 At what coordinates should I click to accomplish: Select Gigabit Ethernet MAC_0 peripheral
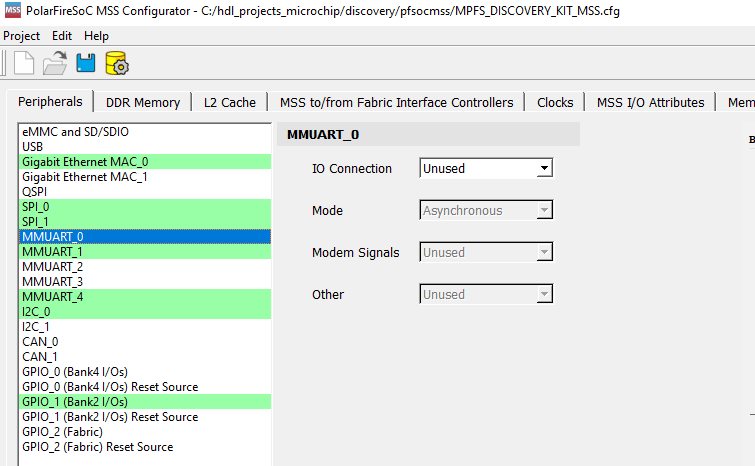pyautogui.click(x=85, y=161)
